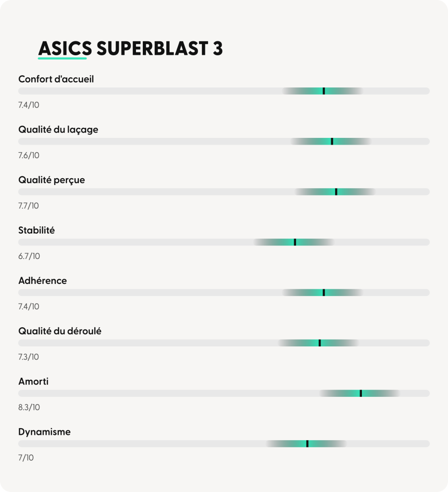Select the "Confort d'accueil" label
The image size is (448, 492).
[56, 79]
